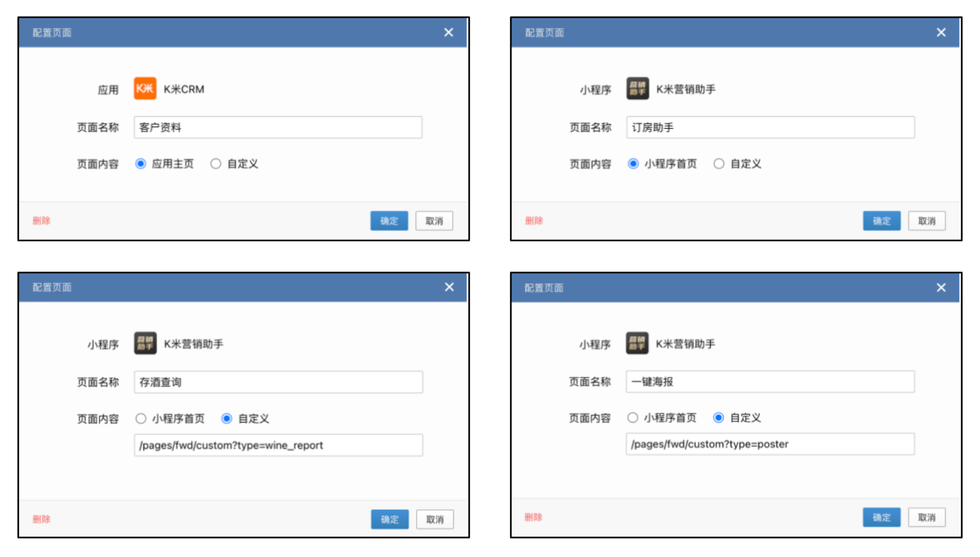Select 小程序首页 radio in 一键海报 dialog
The width and height of the screenshot is (980, 557).
click(633, 418)
